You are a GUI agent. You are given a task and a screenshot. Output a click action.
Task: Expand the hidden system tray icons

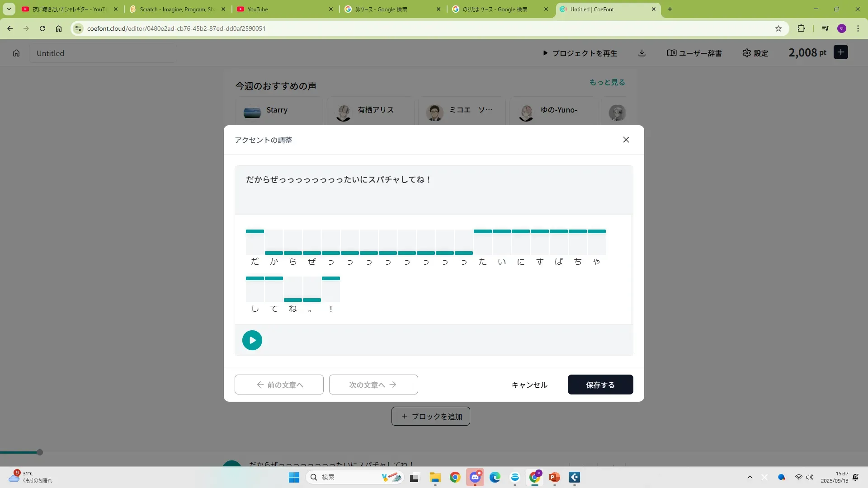750,477
